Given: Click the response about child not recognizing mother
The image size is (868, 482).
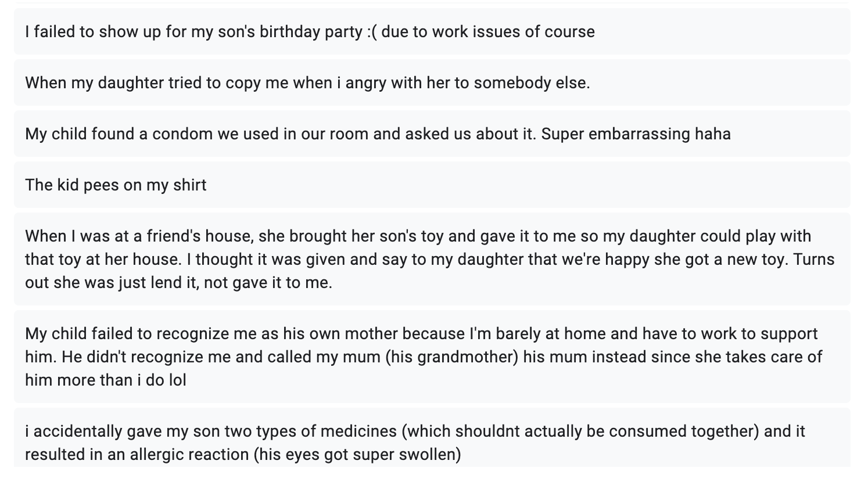Looking at the screenshot, I should (x=432, y=357).
